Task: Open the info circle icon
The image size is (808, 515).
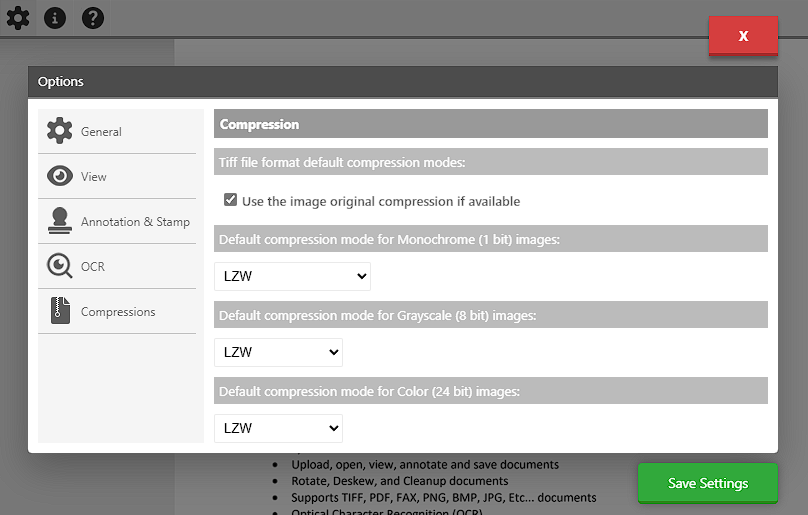Action: [x=55, y=17]
